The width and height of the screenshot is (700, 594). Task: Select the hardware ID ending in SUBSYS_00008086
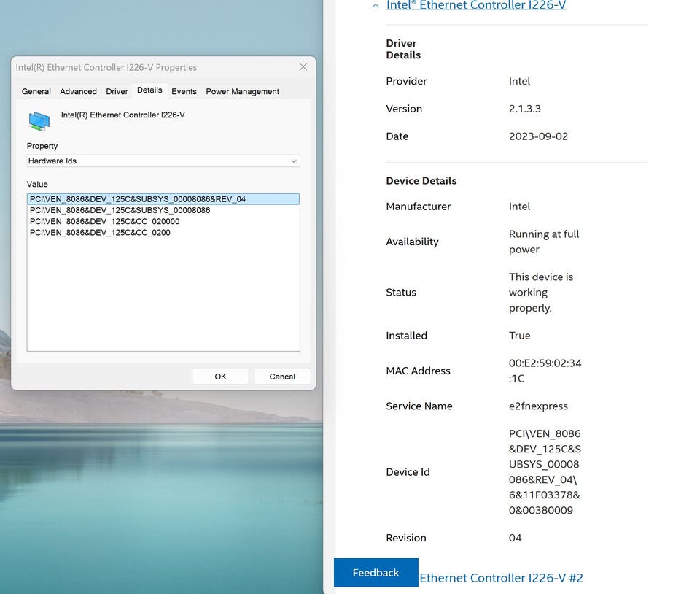point(120,210)
